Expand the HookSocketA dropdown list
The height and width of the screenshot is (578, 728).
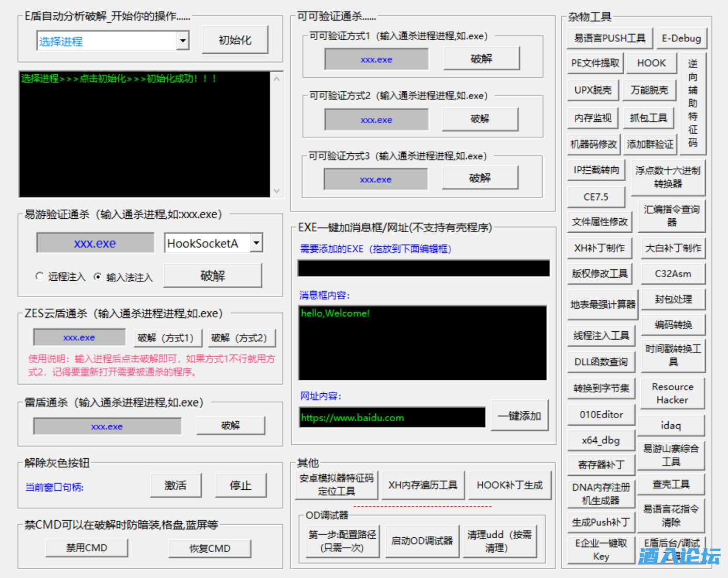point(256,243)
